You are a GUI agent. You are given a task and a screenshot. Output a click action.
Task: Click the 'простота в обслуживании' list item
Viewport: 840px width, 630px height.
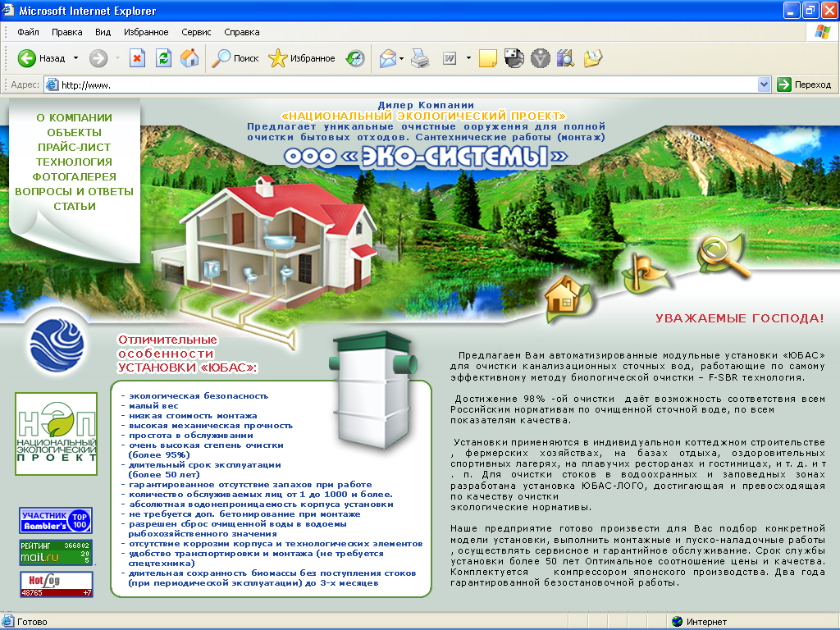click(190, 436)
